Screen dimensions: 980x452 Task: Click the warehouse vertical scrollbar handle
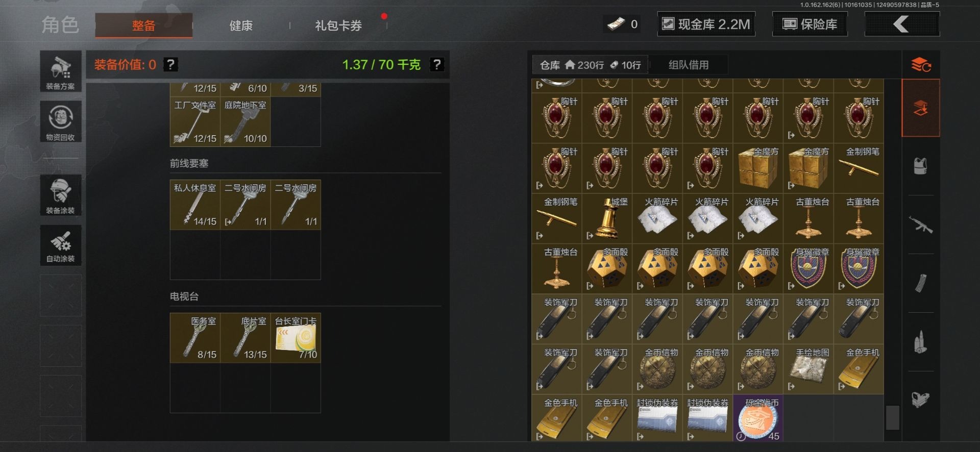tap(892, 417)
